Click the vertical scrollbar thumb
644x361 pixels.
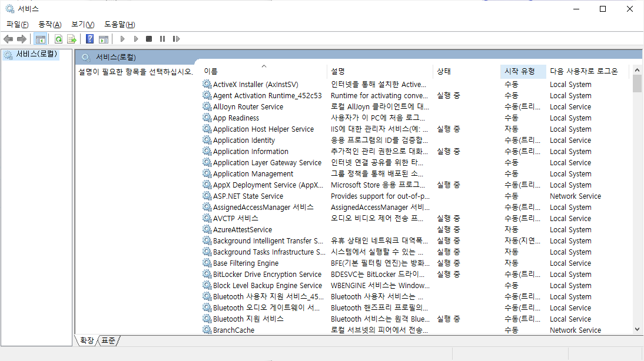(637, 84)
